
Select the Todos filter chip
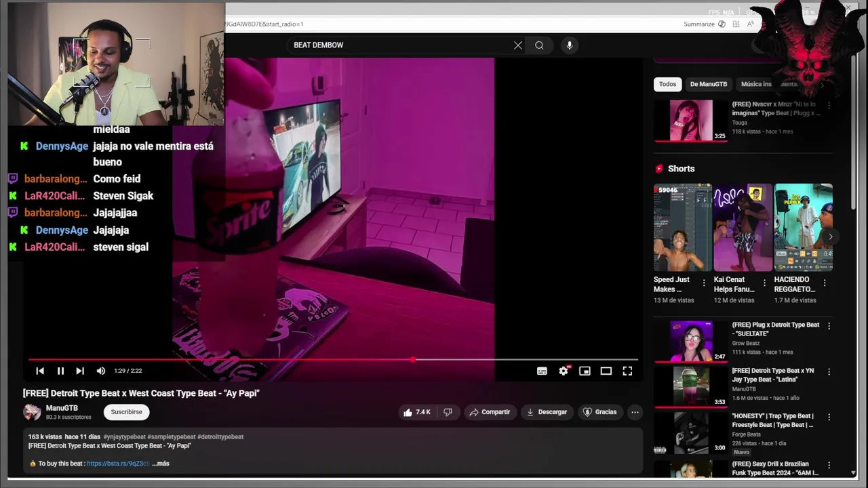(x=668, y=84)
